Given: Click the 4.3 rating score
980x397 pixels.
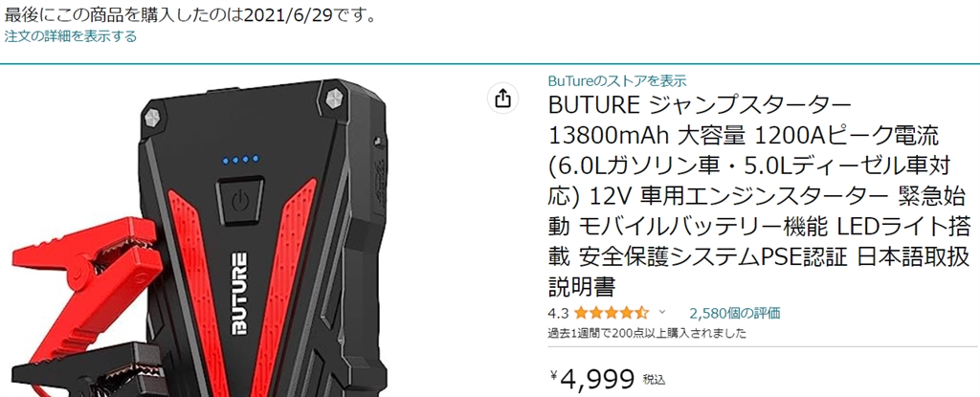Looking at the screenshot, I should click(558, 313).
